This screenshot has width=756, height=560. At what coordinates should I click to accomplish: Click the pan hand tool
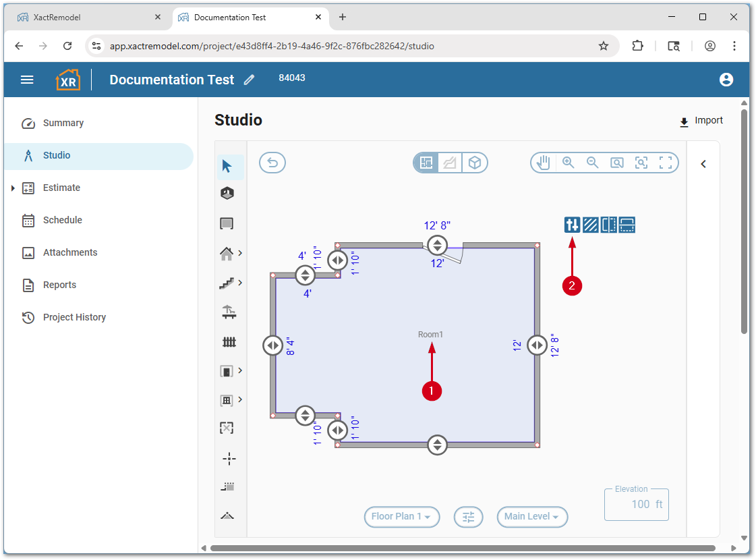(544, 163)
